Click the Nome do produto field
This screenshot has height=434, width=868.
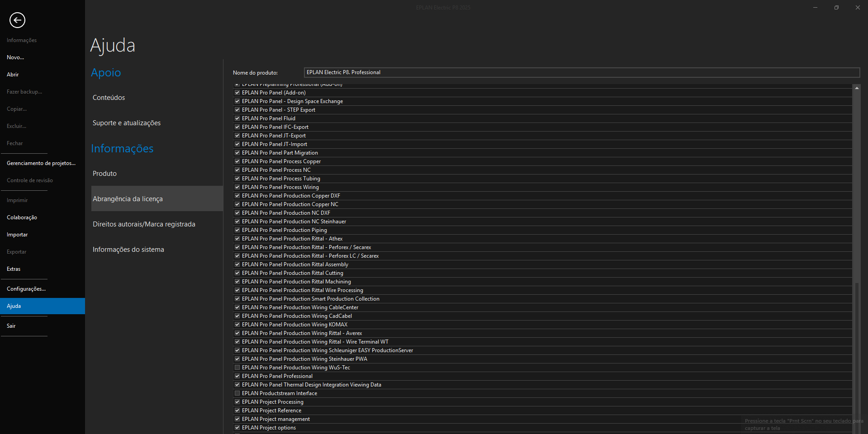coord(582,72)
